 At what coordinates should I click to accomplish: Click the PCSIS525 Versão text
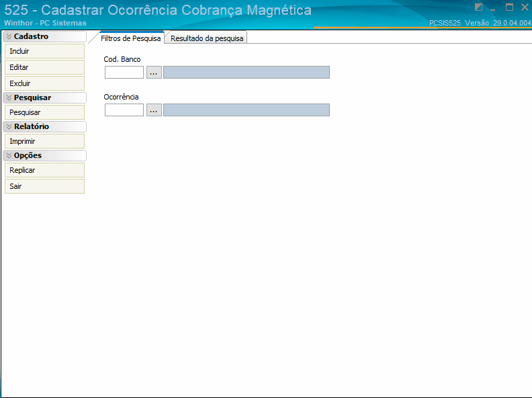(480, 23)
